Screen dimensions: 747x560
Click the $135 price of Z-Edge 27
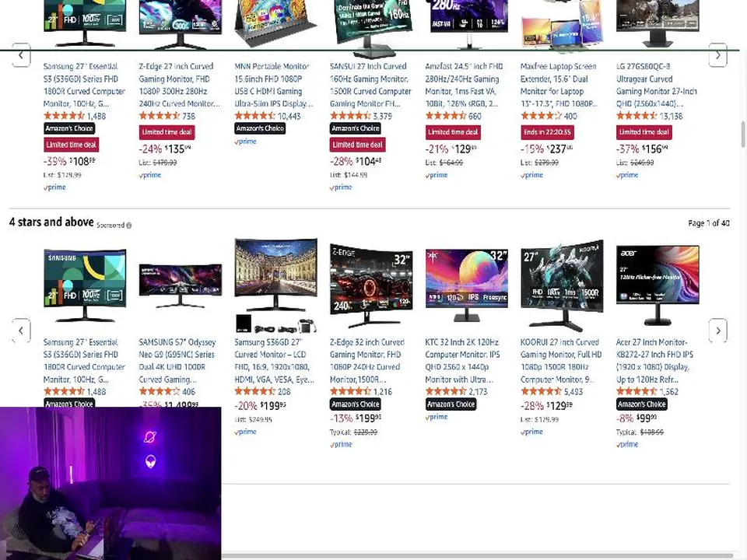pos(177,149)
